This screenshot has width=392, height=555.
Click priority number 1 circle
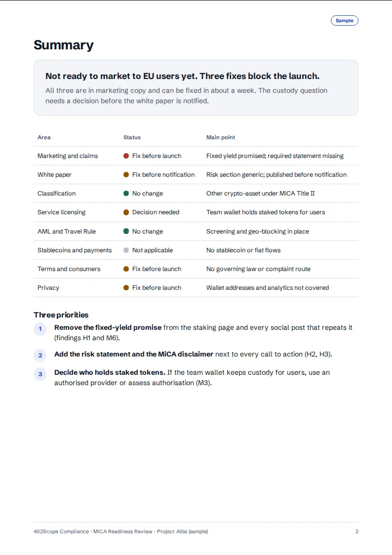coord(40,329)
